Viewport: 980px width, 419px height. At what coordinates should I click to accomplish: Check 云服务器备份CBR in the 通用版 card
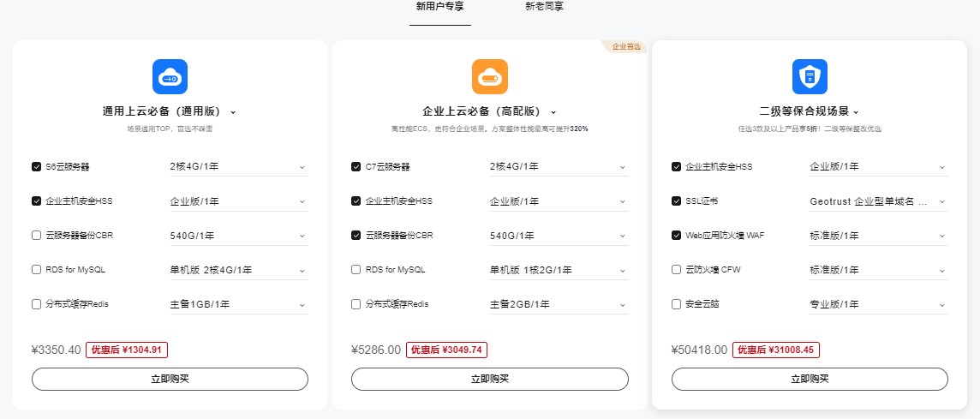pos(36,236)
